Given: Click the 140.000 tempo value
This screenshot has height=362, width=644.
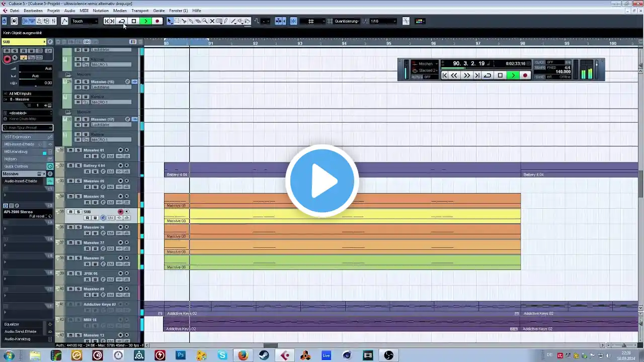Looking at the screenshot, I should (x=563, y=72).
